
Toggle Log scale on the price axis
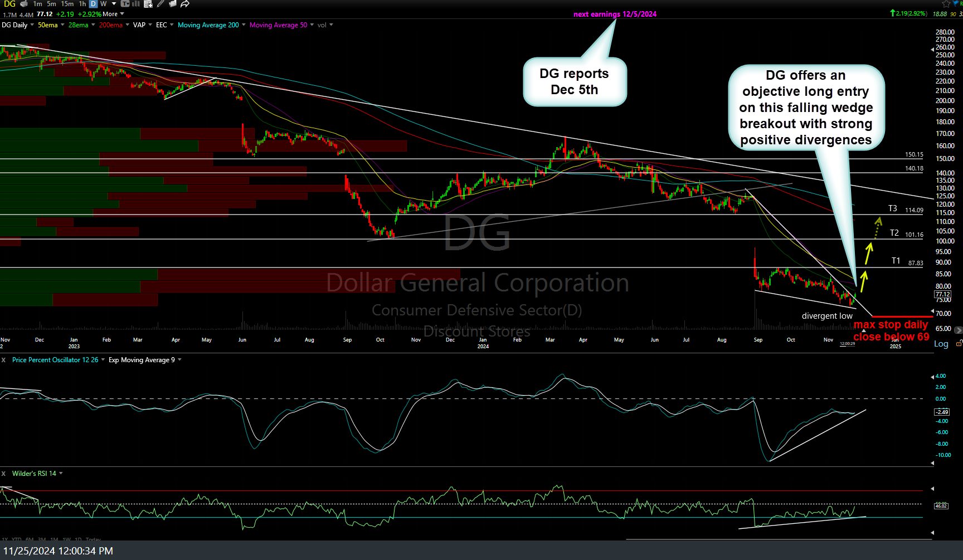(x=941, y=344)
